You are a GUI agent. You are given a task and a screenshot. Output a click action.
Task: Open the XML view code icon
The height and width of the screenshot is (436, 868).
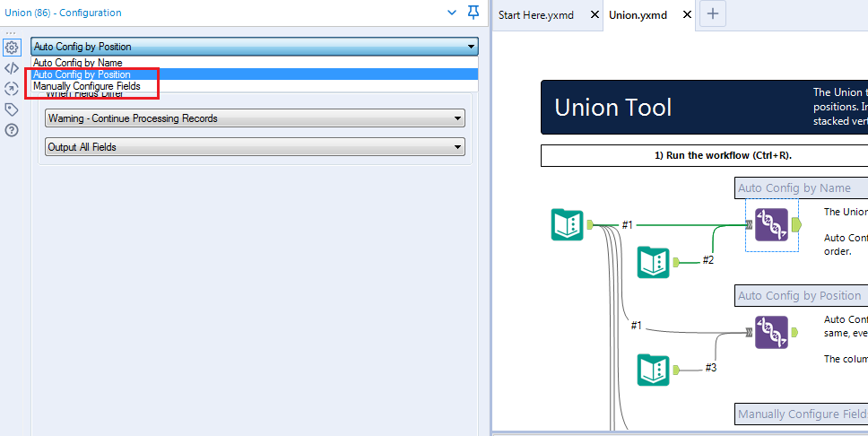click(11, 68)
